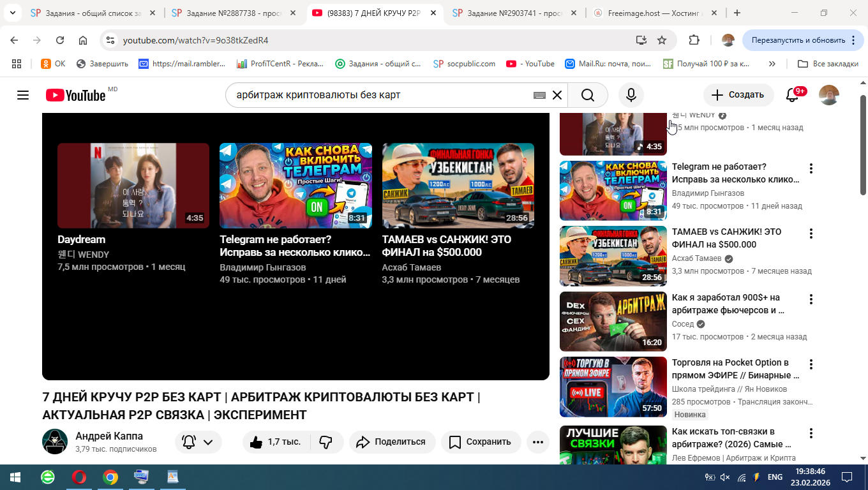The width and height of the screenshot is (868, 490).
Task: Switch to Freeimage.host tab
Action: pos(654,13)
